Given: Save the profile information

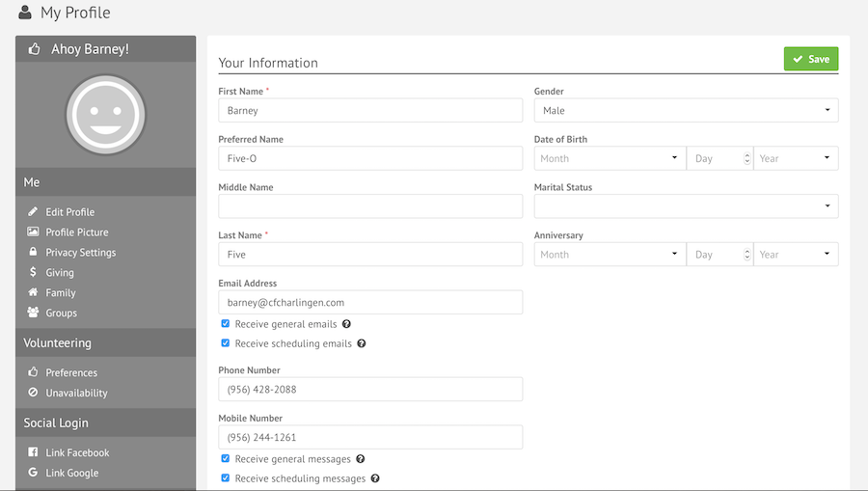Looking at the screenshot, I should pos(811,59).
